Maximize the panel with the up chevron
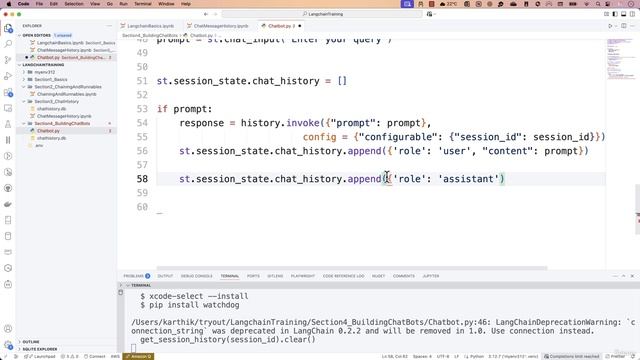 (623, 276)
